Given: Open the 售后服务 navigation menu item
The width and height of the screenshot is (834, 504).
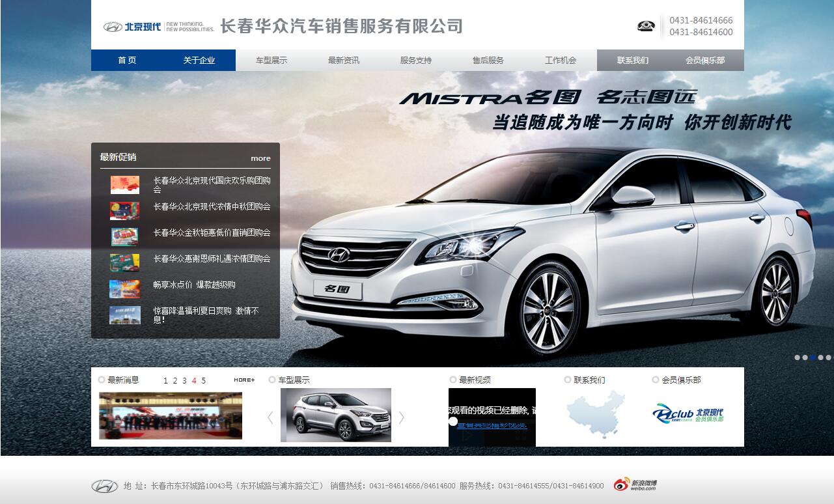Looking at the screenshot, I should pos(488,61).
